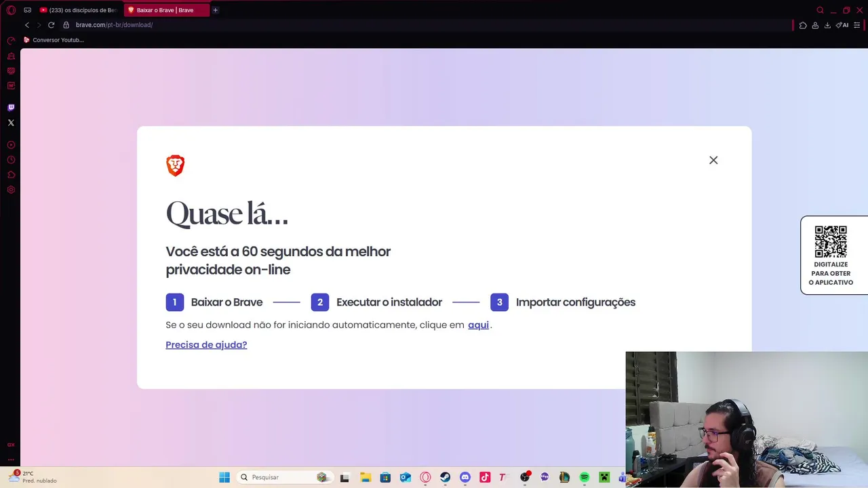Open Spotify from taskbar

point(584,477)
